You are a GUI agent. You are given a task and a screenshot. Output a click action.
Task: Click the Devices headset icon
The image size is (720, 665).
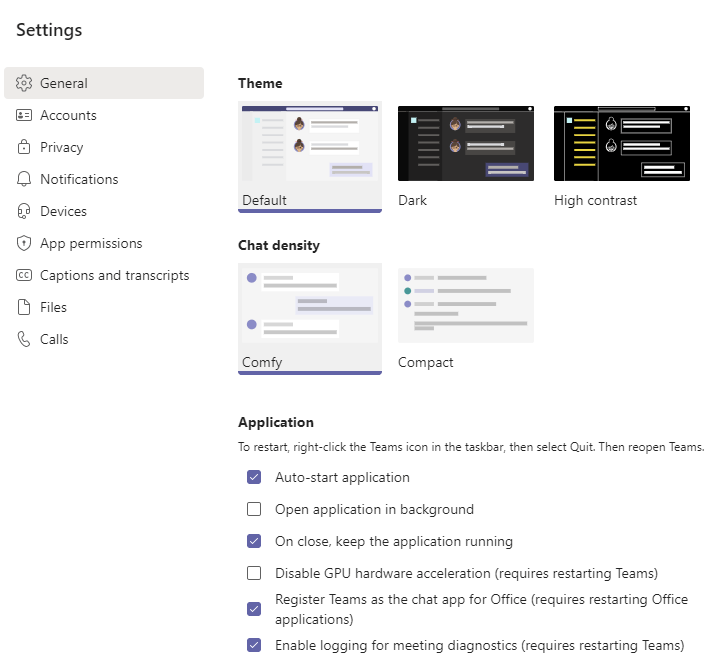(24, 211)
